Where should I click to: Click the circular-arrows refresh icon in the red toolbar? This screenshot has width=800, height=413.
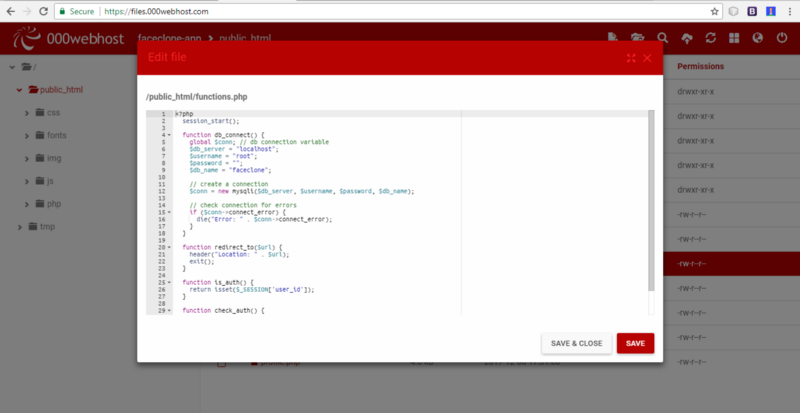point(711,38)
